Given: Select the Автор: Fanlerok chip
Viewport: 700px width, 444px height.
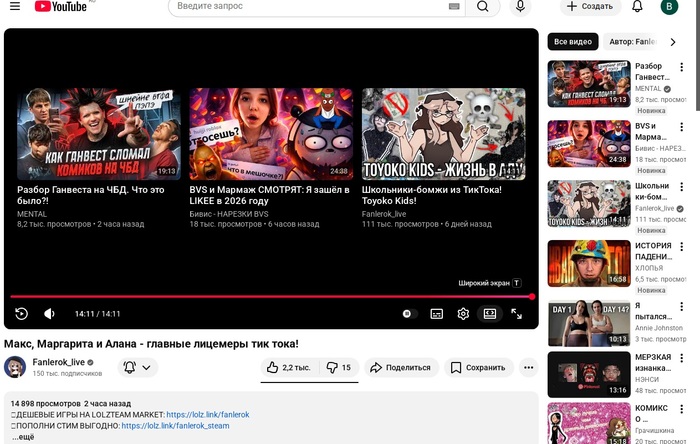Looking at the screenshot, I should [x=632, y=41].
